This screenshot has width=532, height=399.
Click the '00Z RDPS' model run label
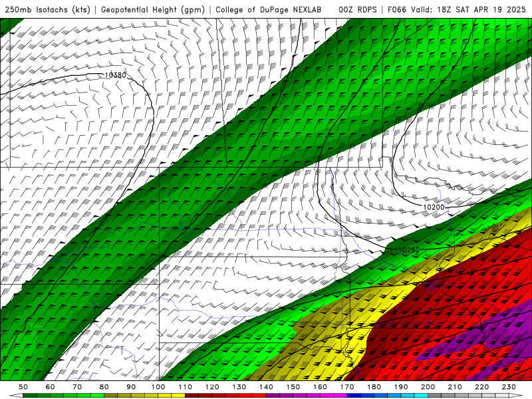pos(358,9)
